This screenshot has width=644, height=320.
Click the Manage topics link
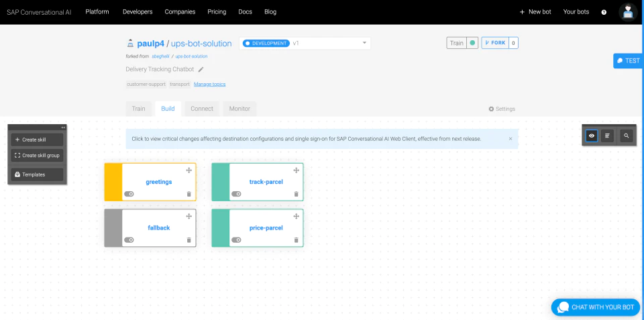point(209,85)
